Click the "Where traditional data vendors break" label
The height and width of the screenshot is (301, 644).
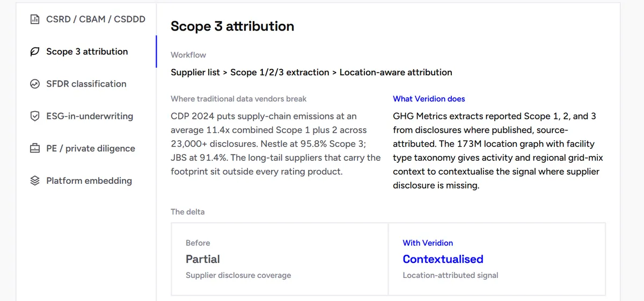[239, 99]
